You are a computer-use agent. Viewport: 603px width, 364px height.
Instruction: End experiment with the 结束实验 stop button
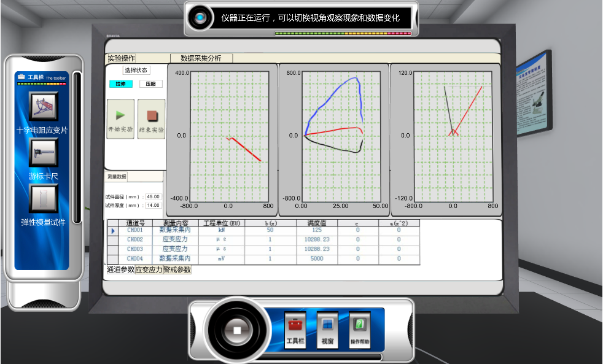[x=151, y=118]
